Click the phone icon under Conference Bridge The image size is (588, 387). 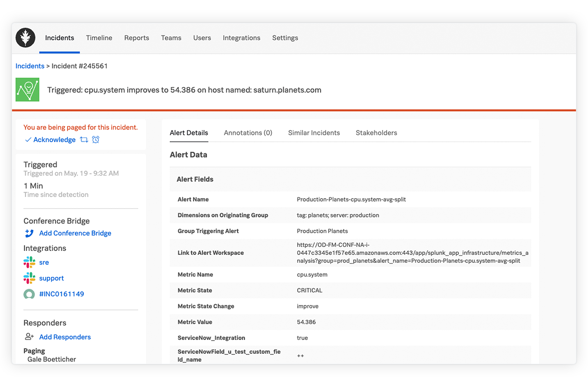(x=29, y=233)
